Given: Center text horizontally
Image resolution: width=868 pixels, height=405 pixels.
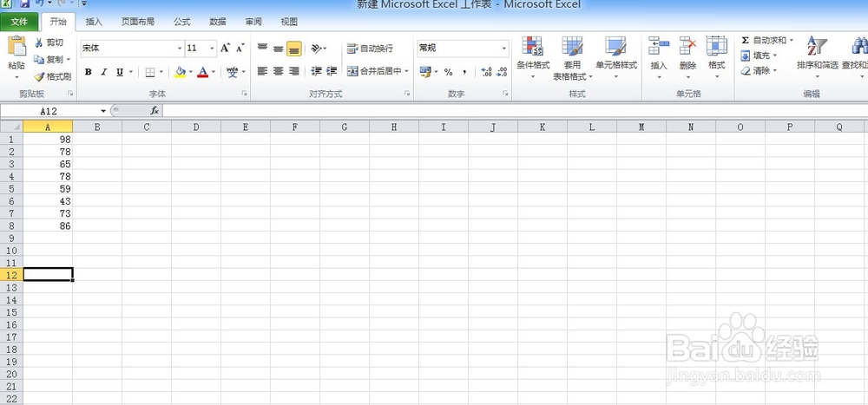Looking at the screenshot, I should [278, 71].
